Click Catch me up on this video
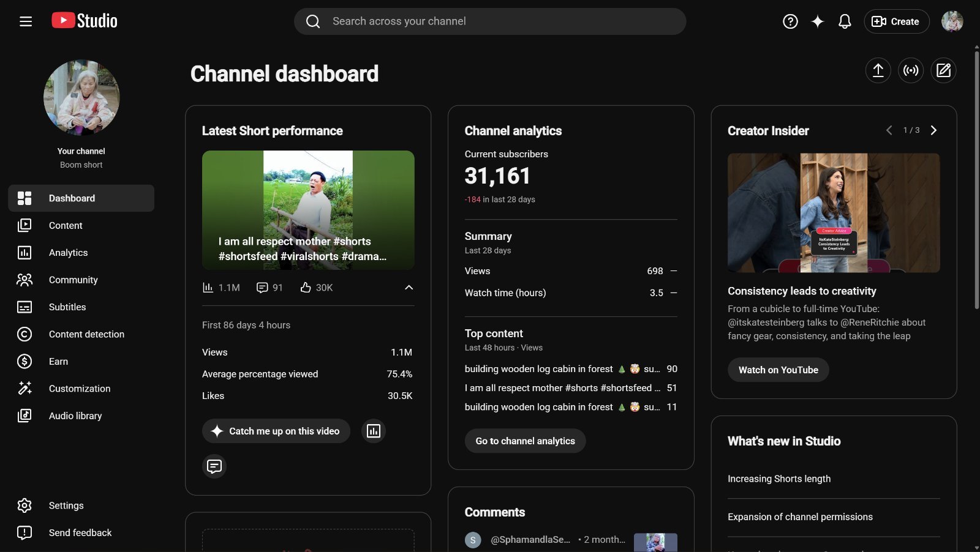 click(x=276, y=431)
